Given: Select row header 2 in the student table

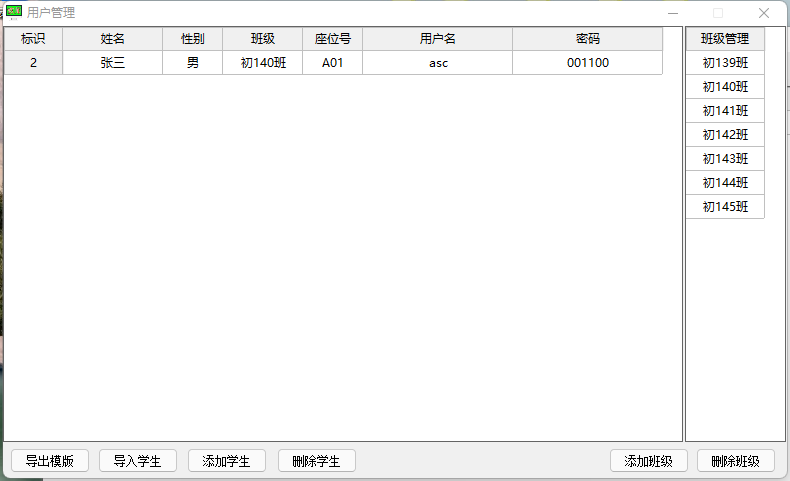Looking at the screenshot, I should [33, 62].
